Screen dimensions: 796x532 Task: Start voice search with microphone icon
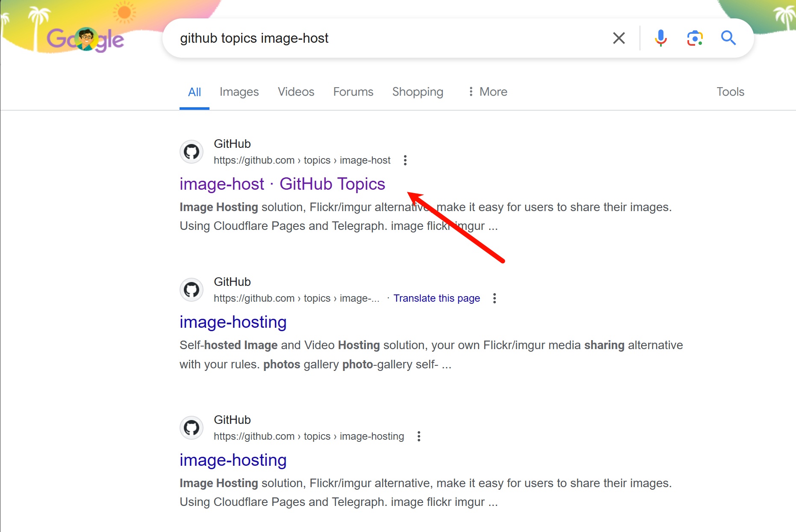click(x=660, y=38)
